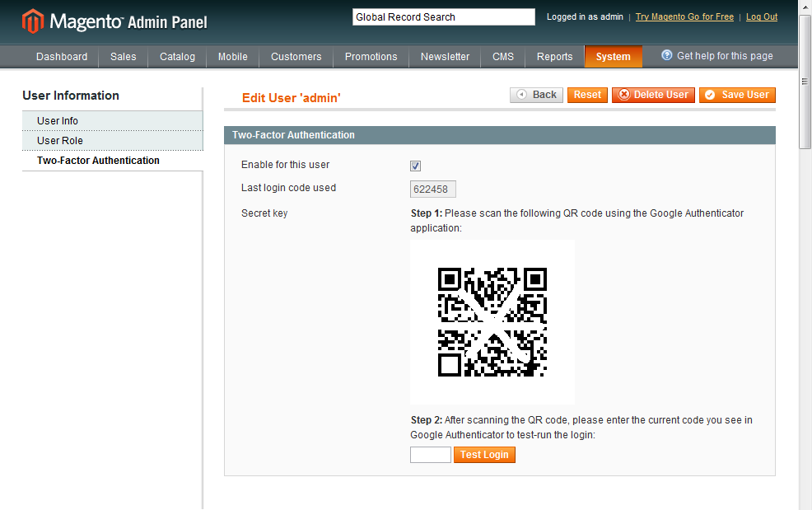Viewport: 812px width, 510px height.
Task: Open the Dashboard menu
Action: 62,57
